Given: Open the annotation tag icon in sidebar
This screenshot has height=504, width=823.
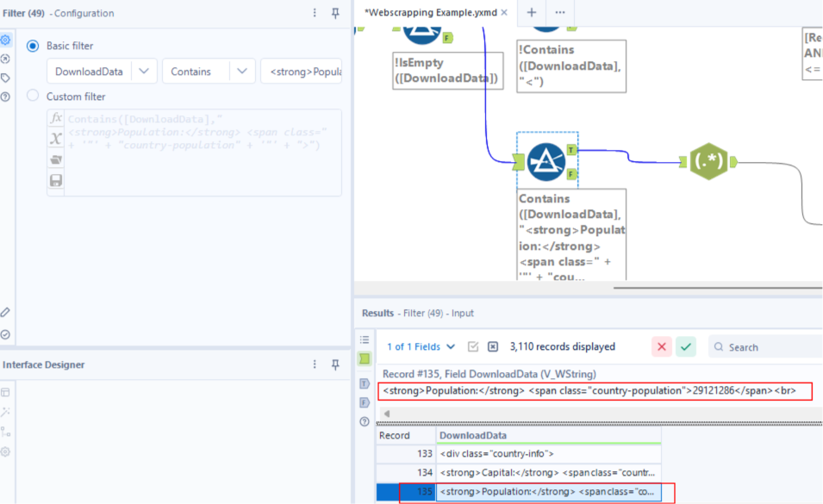Looking at the screenshot, I should point(6,78).
